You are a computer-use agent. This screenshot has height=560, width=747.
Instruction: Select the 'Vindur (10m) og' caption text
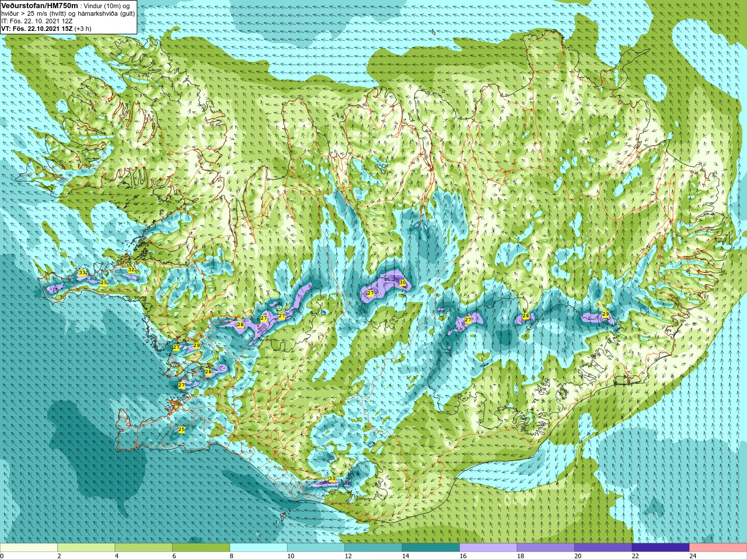[107, 6]
